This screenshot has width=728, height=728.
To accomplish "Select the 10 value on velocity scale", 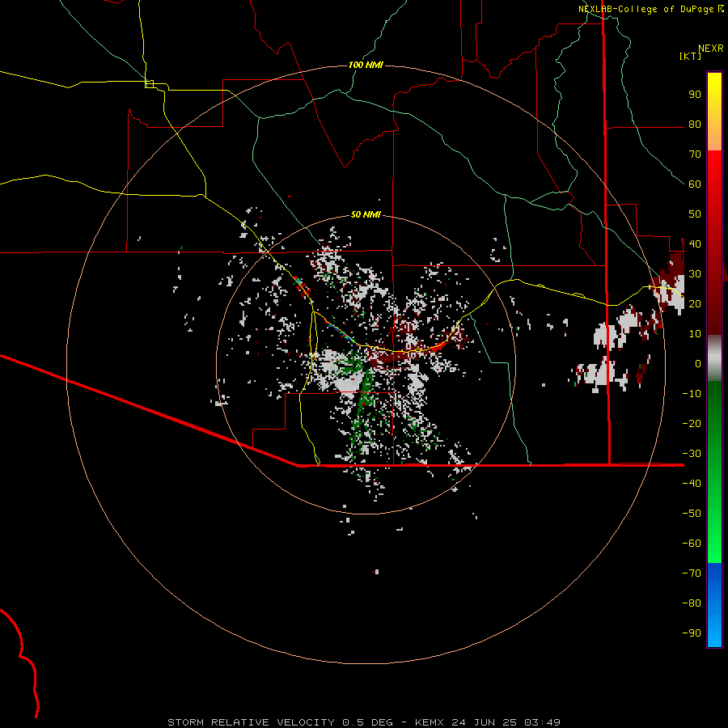I will click(695, 334).
